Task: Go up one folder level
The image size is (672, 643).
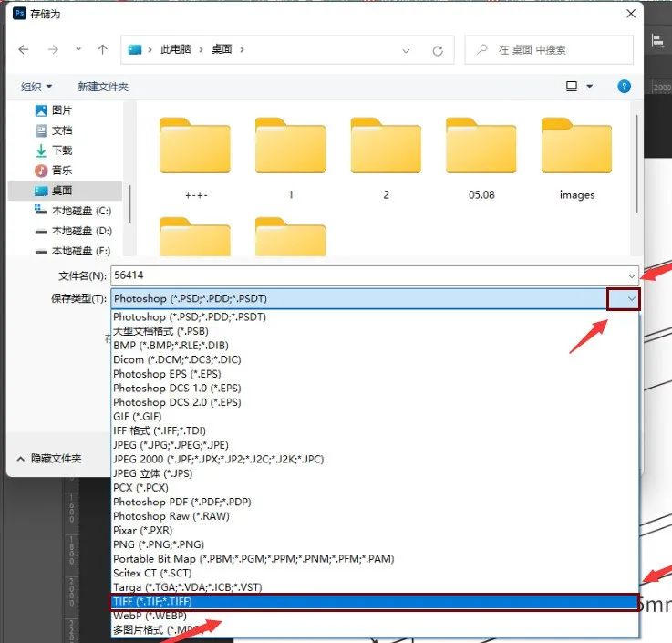Action: [102, 50]
